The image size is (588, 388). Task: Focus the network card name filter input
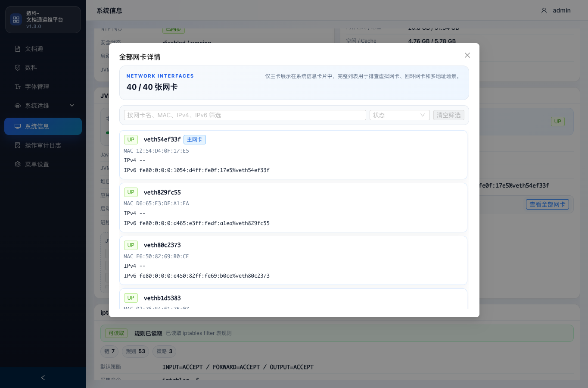tap(245, 115)
